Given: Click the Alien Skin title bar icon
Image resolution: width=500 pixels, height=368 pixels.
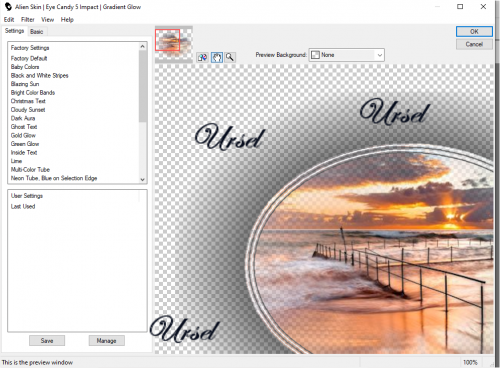Looking at the screenshot, I should tap(8, 7).
